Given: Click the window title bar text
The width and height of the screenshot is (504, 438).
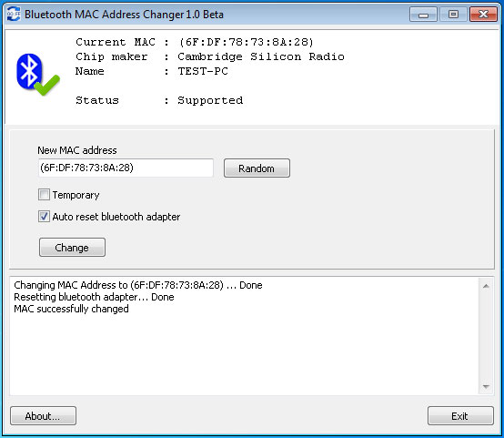Looking at the screenshot, I should pyautogui.click(x=124, y=15).
